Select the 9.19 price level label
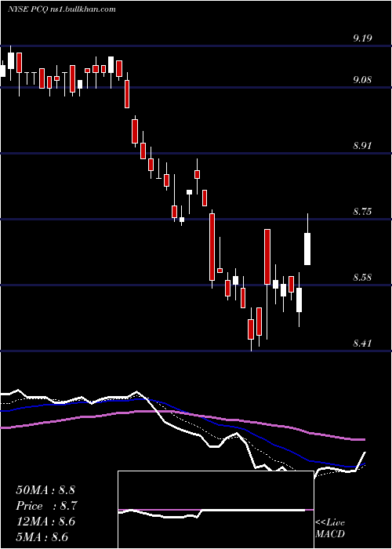 pos(361,38)
